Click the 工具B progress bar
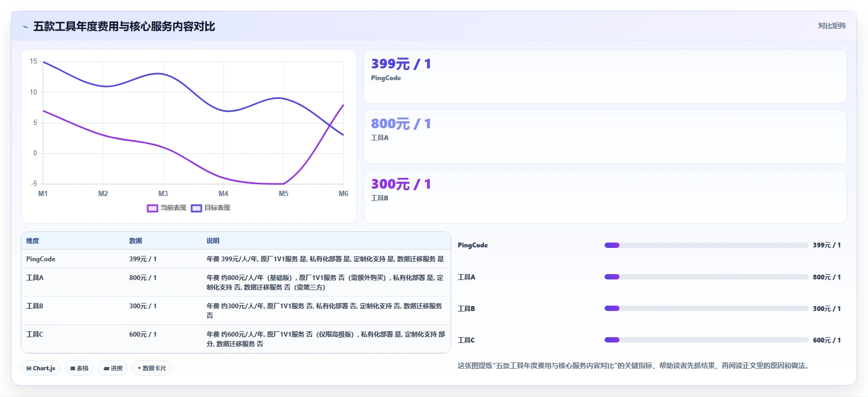 [x=706, y=308]
